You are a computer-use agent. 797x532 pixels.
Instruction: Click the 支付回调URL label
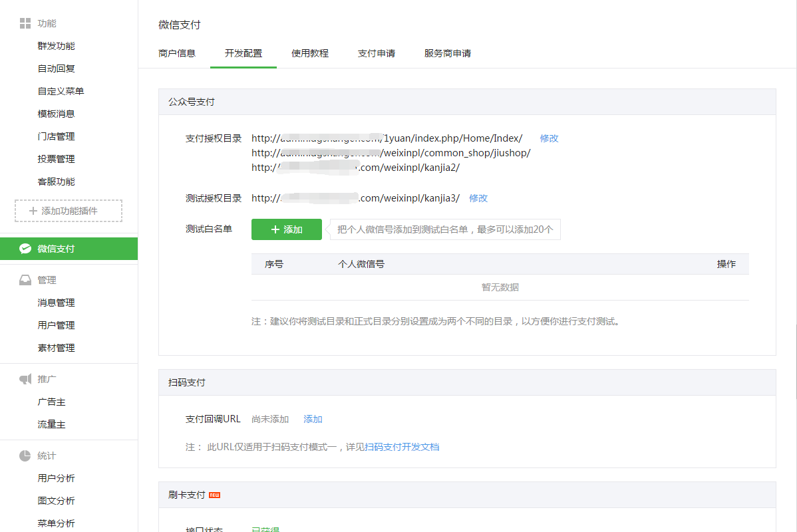(x=213, y=419)
